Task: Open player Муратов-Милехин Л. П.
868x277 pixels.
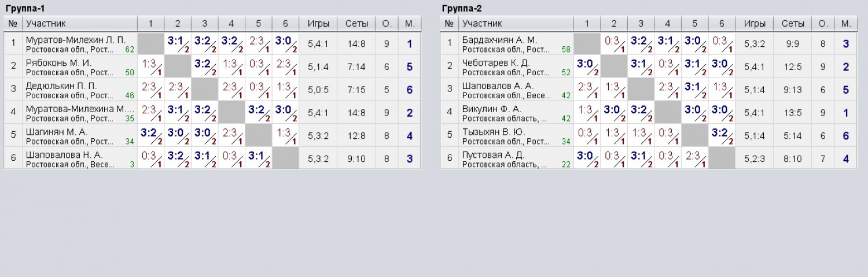Action: tap(75, 40)
